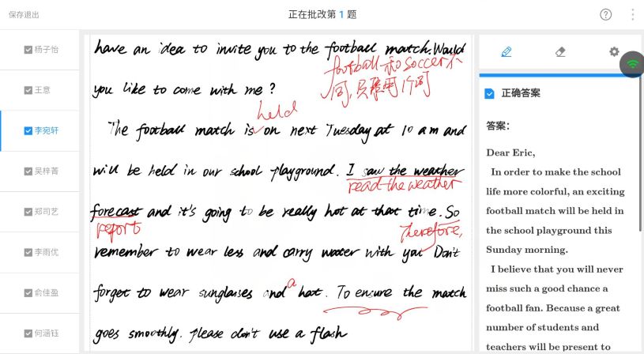Open the gear settings icon
The image size is (644, 354).
[x=614, y=52]
